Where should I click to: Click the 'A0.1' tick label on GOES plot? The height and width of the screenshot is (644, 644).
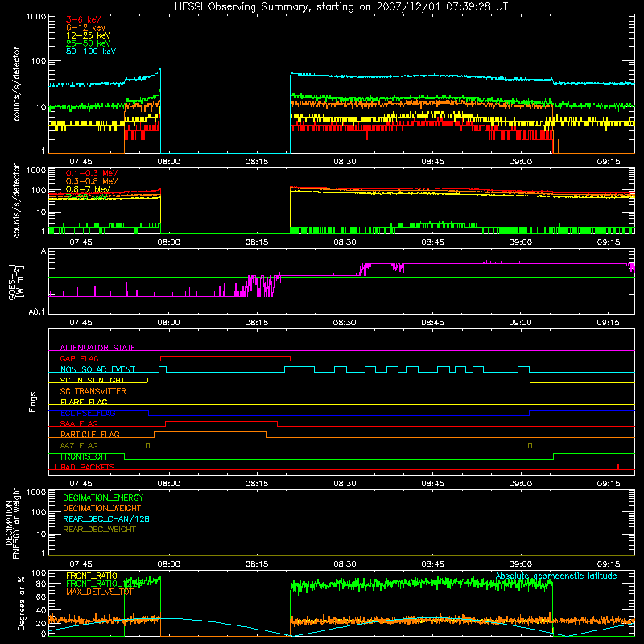click(x=37, y=312)
